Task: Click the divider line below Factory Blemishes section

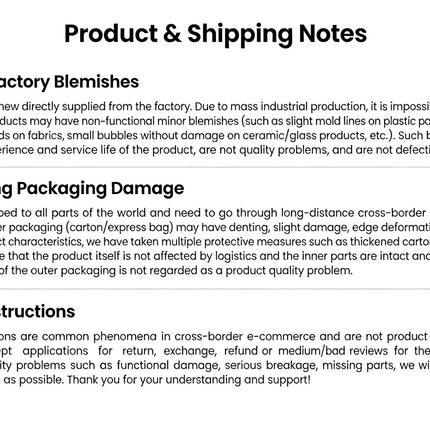Action: coord(215,167)
